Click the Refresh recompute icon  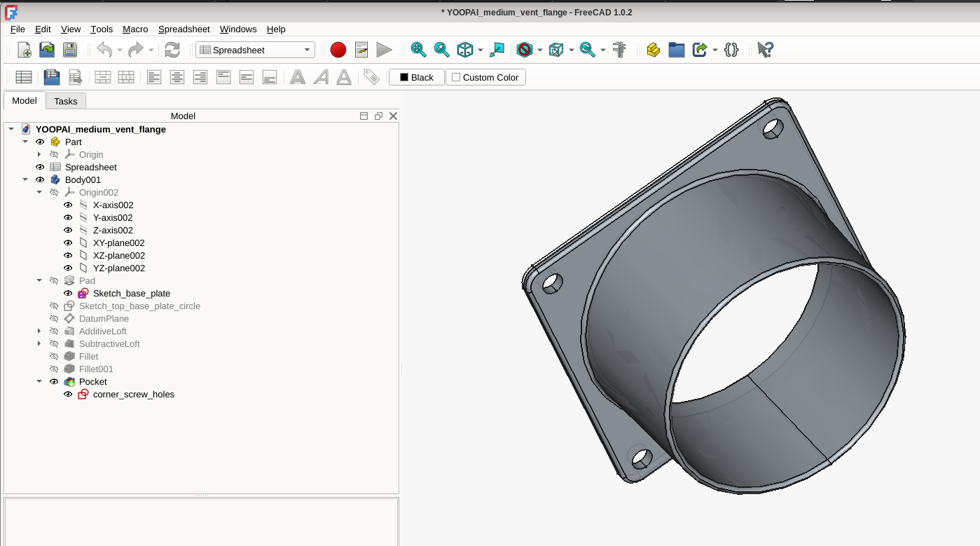pyautogui.click(x=172, y=50)
